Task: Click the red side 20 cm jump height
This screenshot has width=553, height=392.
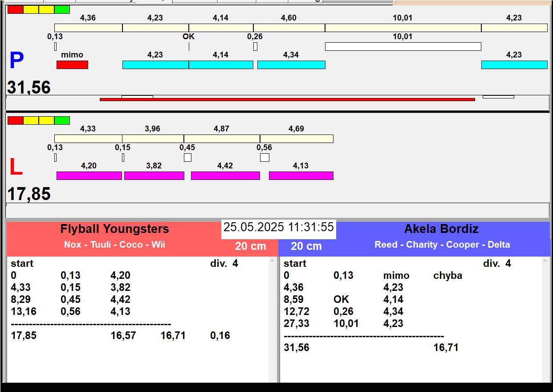Action: tap(250, 246)
